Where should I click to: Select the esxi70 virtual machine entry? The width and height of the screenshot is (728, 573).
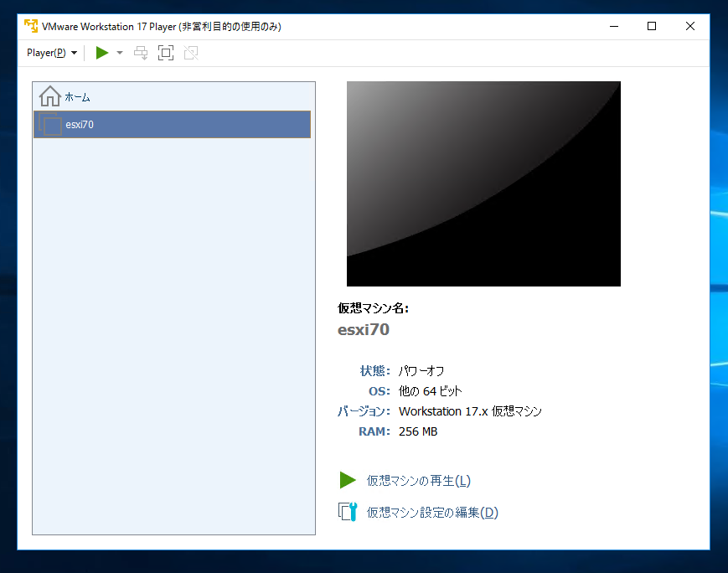173,125
